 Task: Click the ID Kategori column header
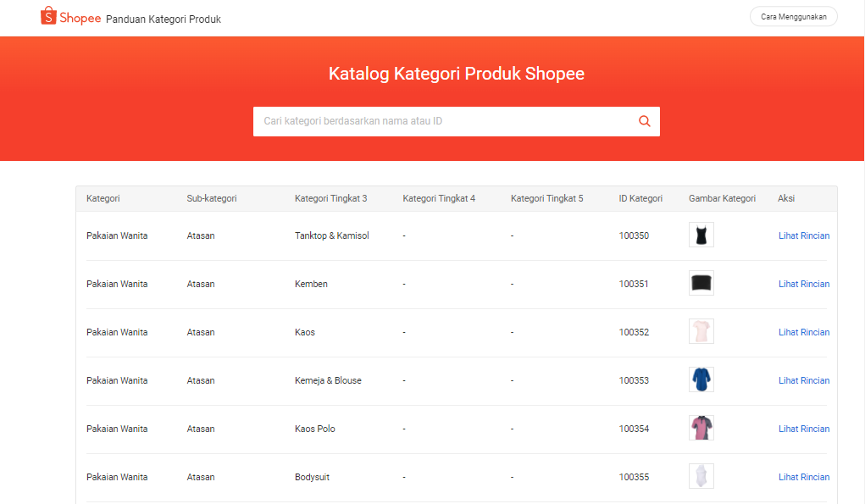pyautogui.click(x=640, y=198)
